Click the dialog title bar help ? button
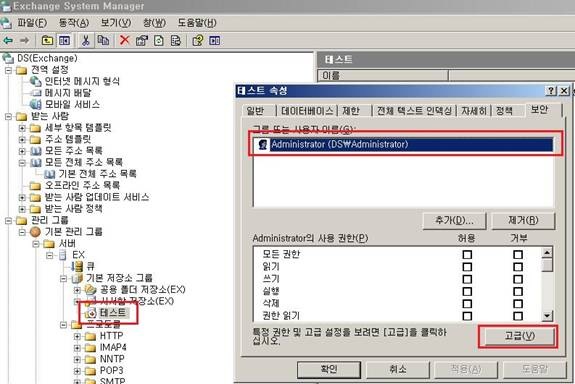 tap(551, 91)
